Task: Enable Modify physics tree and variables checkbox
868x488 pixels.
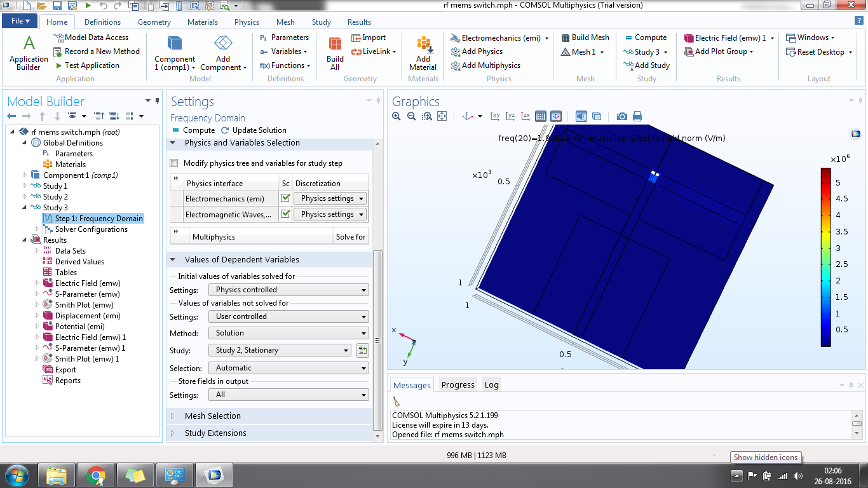Action: pyautogui.click(x=174, y=163)
